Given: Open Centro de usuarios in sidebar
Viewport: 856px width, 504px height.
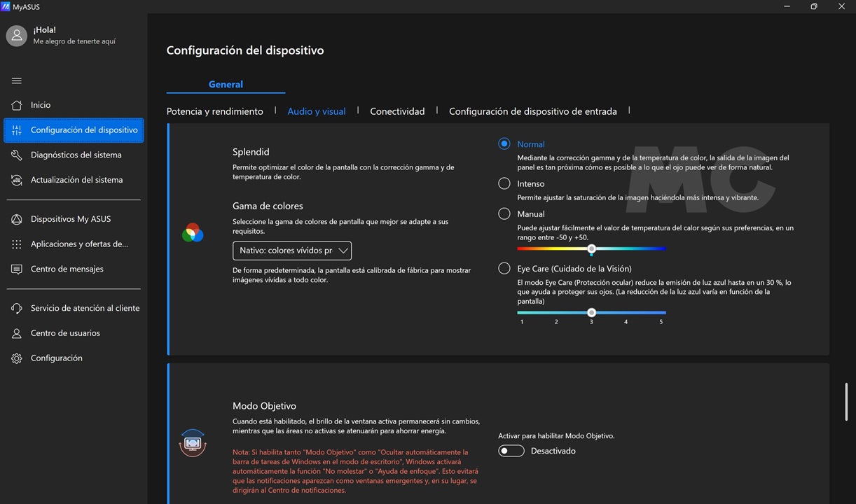Looking at the screenshot, I should 65,333.
